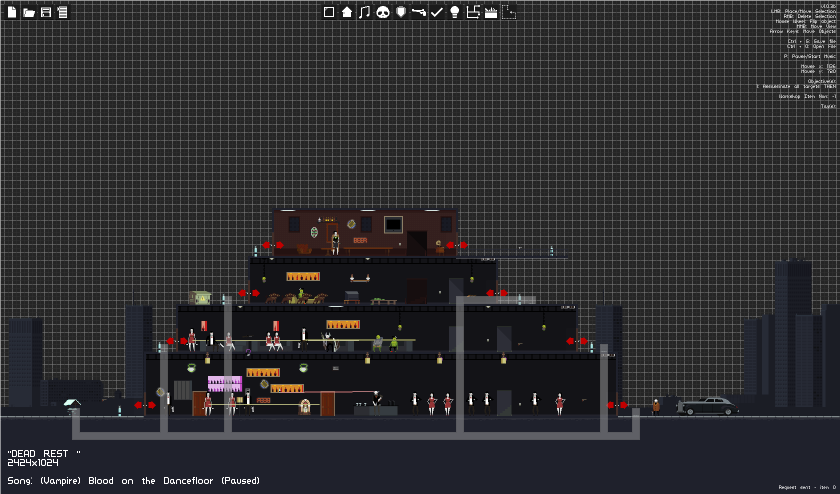Open the list document icon in the top-left toolbar

pos(63,12)
